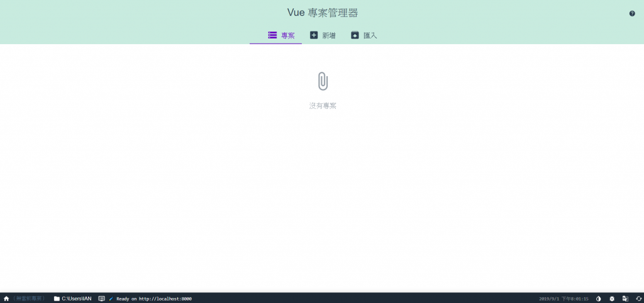Click the 2019/9/1 timestamp in status bar
This screenshot has width=644, height=303.
tap(563, 299)
